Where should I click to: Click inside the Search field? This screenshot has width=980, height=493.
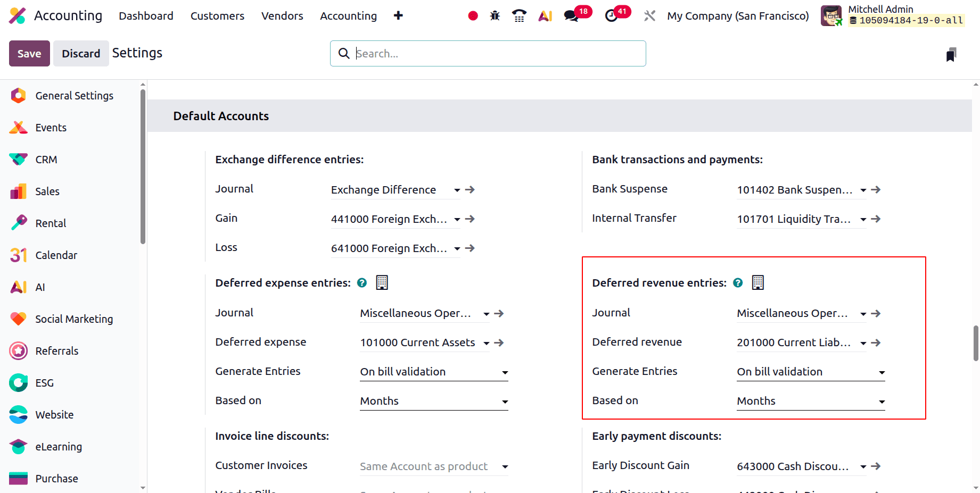click(x=487, y=53)
